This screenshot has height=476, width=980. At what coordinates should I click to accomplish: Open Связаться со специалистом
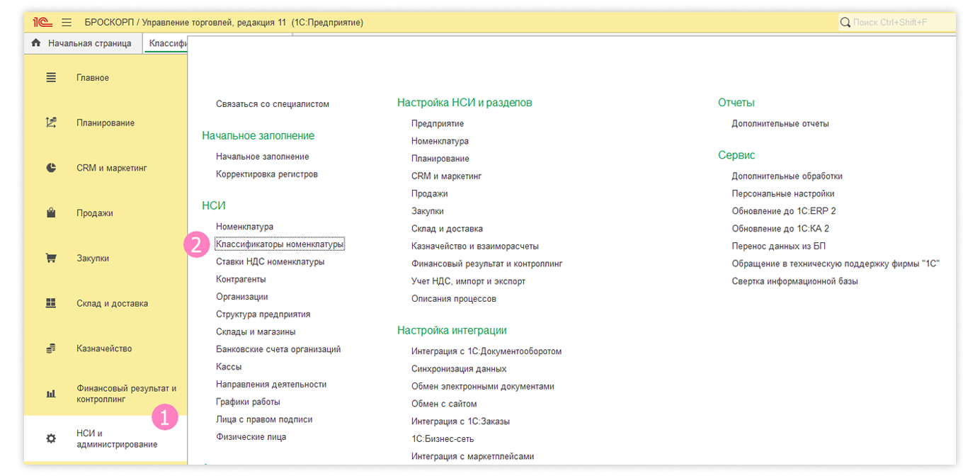point(273,104)
